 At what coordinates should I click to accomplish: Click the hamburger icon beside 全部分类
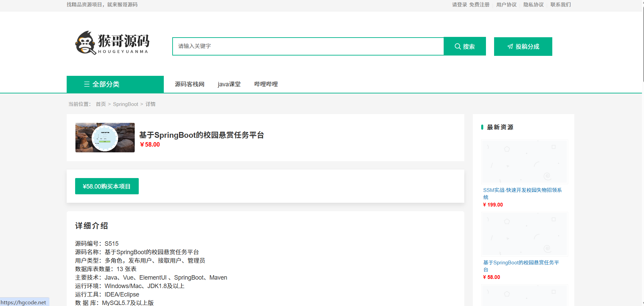(x=87, y=84)
